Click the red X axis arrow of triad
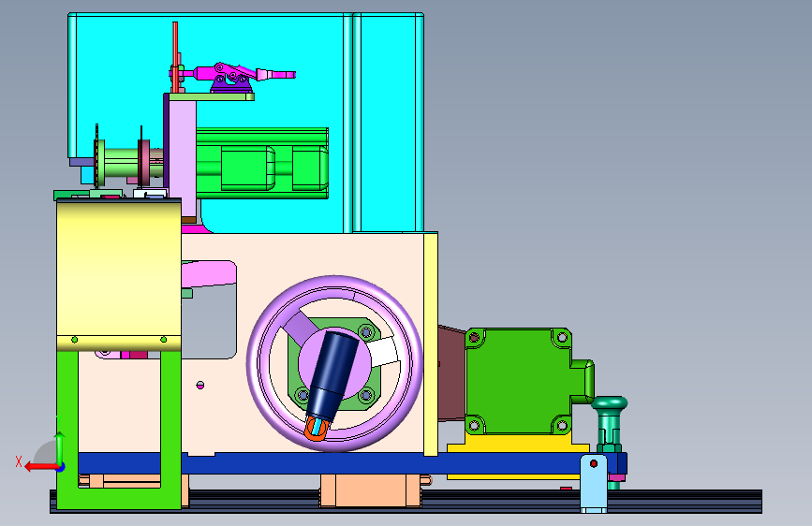The width and height of the screenshot is (812, 526). point(42,467)
